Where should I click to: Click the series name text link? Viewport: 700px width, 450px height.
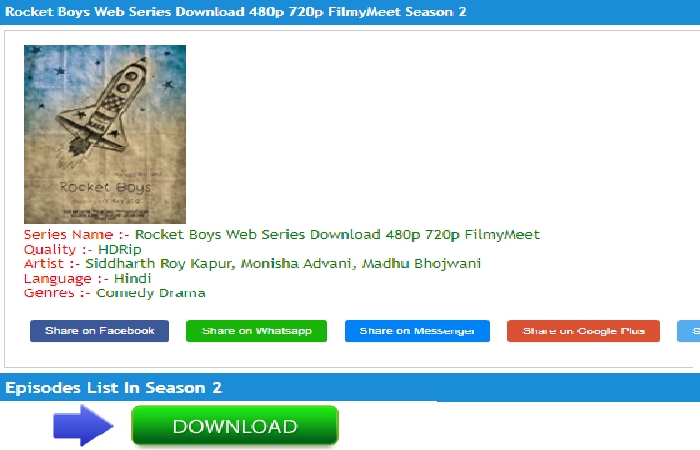(x=338, y=234)
